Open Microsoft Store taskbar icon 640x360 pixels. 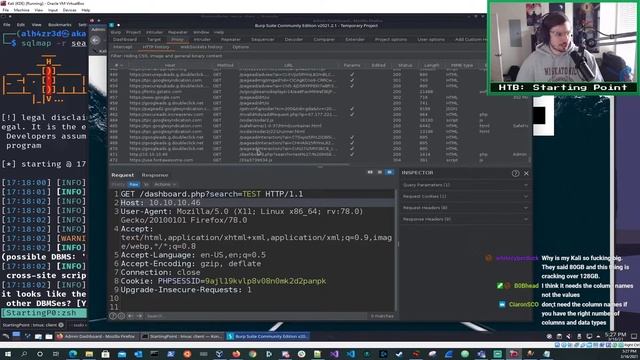coord(105,354)
